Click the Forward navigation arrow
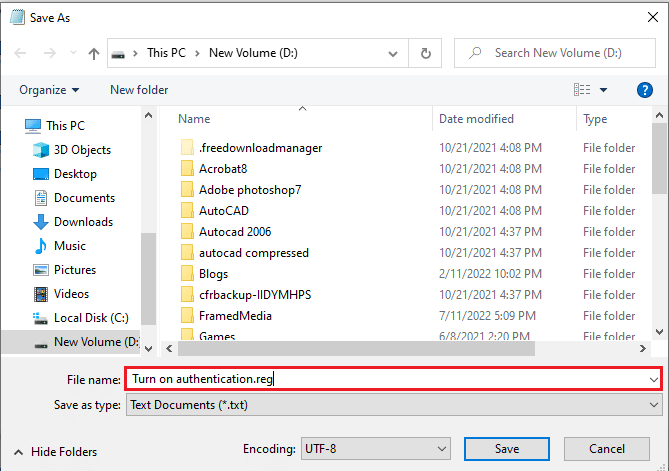 49,53
